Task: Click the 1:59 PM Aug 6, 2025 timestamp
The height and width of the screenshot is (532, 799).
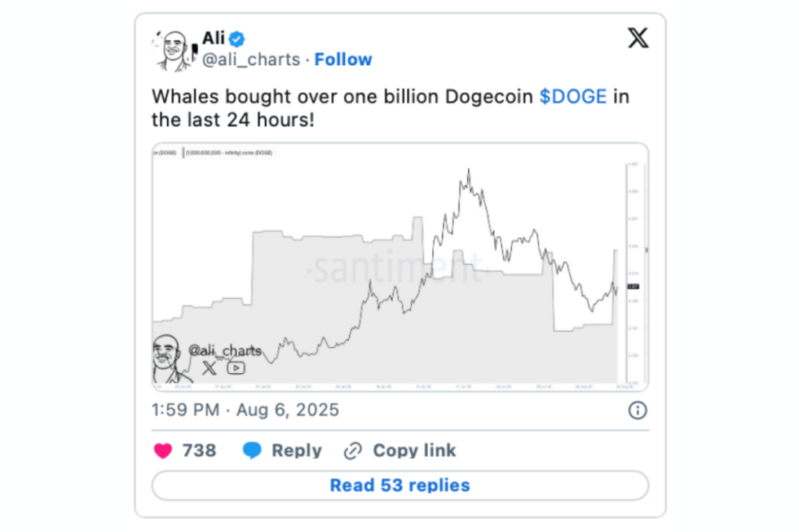Action: click(x=245, y=410)
